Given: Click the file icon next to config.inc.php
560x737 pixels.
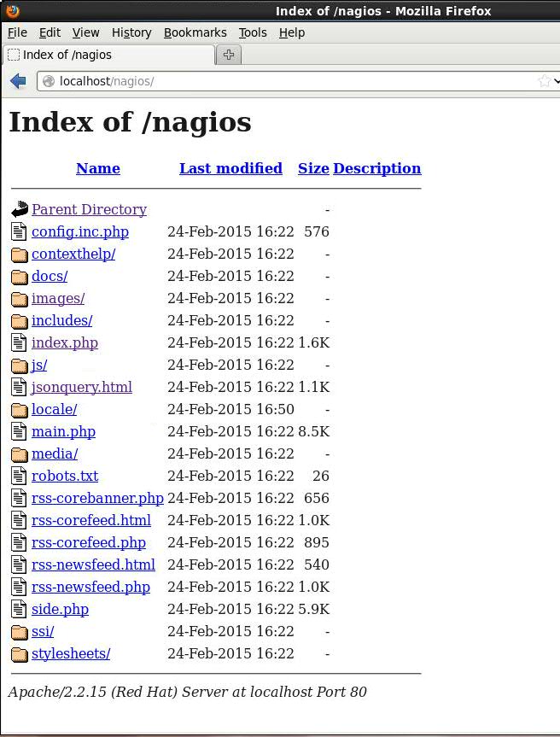Looking at the screenshot, I should [20, 231].
